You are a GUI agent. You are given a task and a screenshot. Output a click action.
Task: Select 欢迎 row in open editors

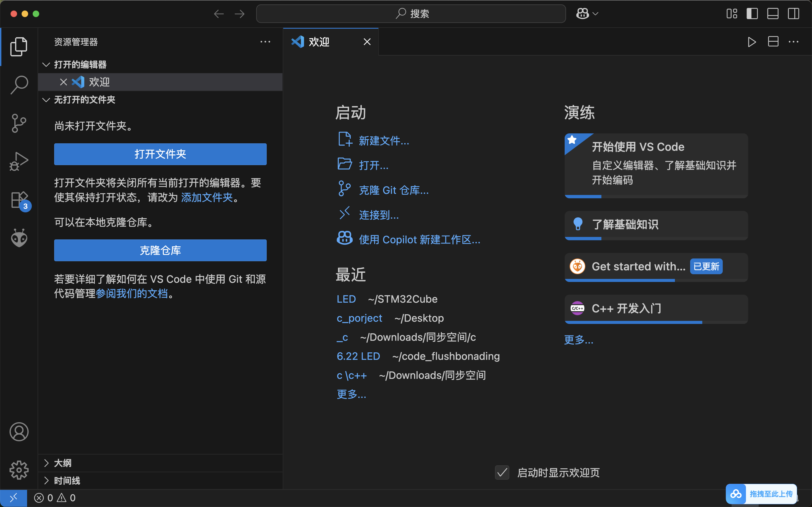click(160, 82)
